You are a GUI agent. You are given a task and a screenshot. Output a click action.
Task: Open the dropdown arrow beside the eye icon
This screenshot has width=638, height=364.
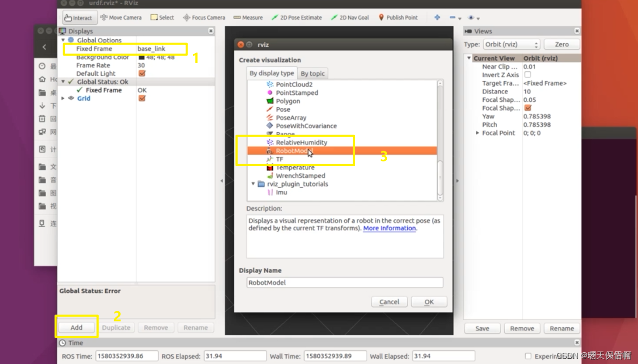(478, 18)
